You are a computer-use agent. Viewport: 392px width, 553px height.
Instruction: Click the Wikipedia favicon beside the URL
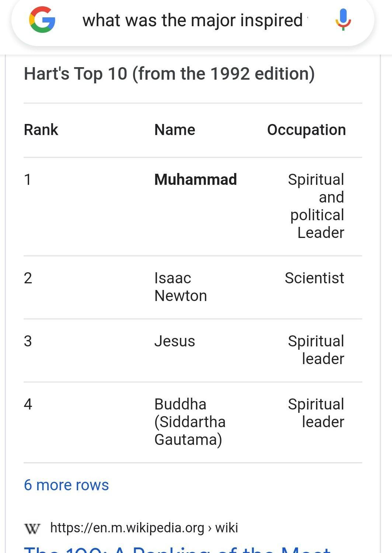coord(32,528)
